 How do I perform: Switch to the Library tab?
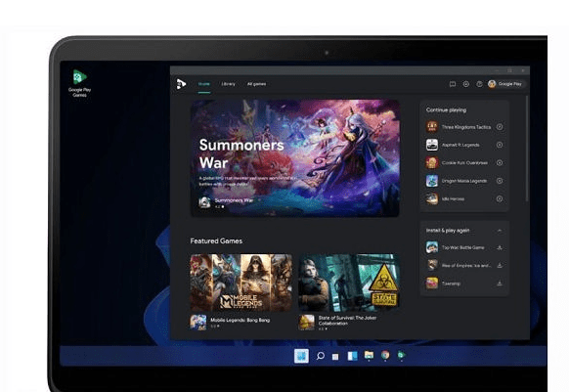pyautogui.click(x=228, y=84)
